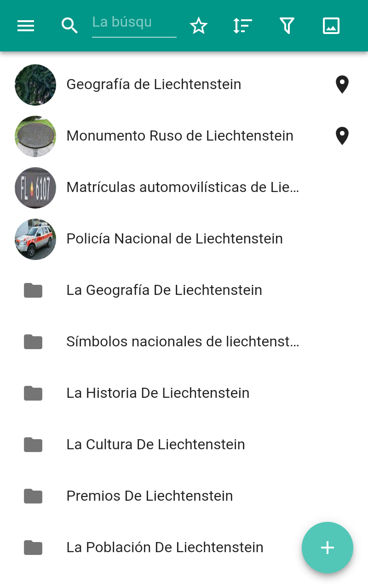Click La Población De Liechtenstein folder icon

click(33, 548)
